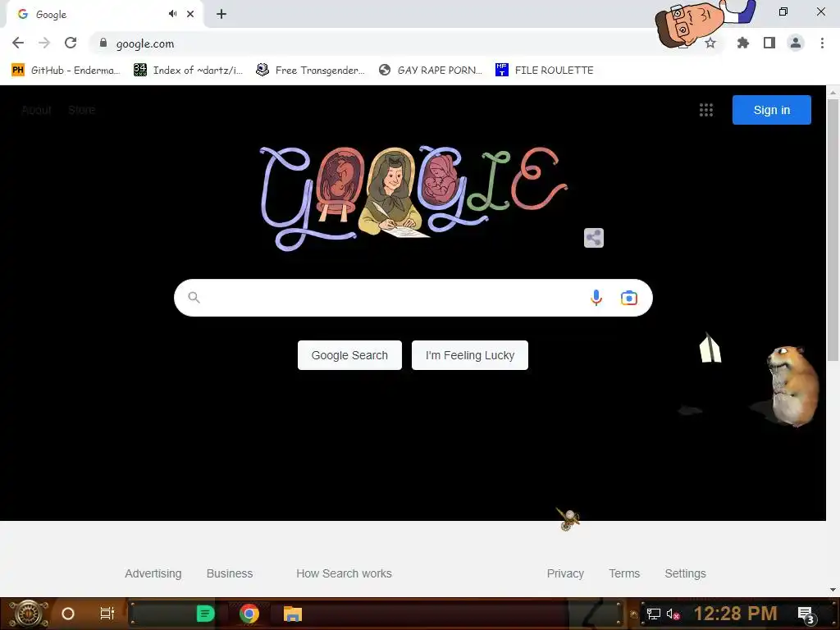Open the Chrome three-dot menu
This screenshot has width=840, height=630.
(822, 43)
